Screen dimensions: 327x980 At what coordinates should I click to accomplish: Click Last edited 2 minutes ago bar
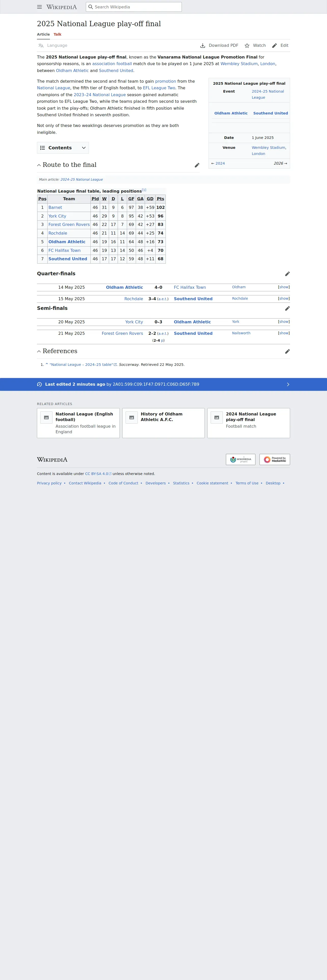pos(163,384)
